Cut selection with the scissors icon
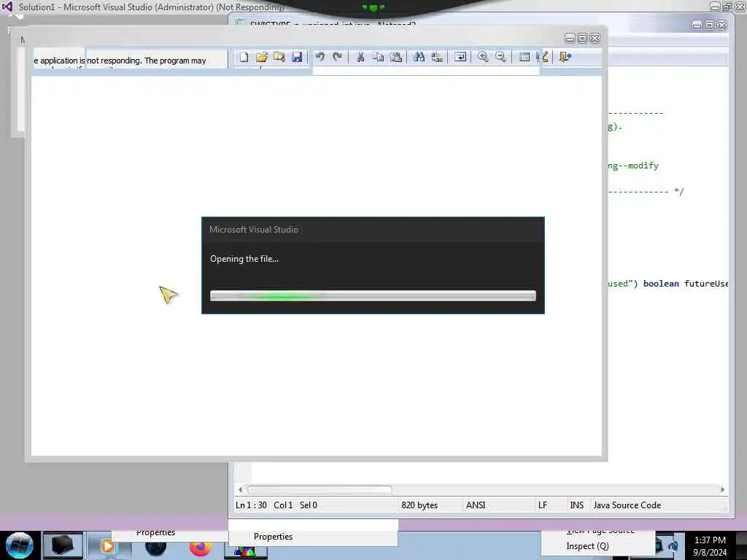747x560 pixels. coord(360,57)
